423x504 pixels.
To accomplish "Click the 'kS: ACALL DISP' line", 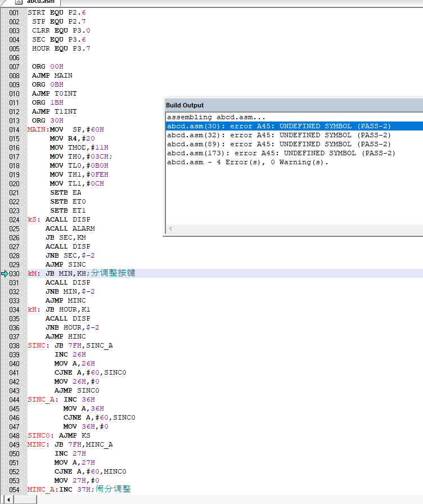I will coord(59,219).
